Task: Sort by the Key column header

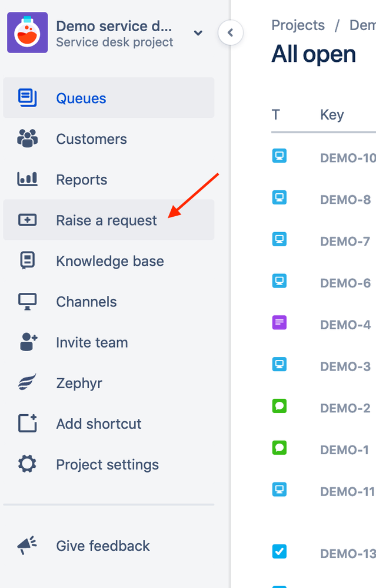Action: click(332, 115)
